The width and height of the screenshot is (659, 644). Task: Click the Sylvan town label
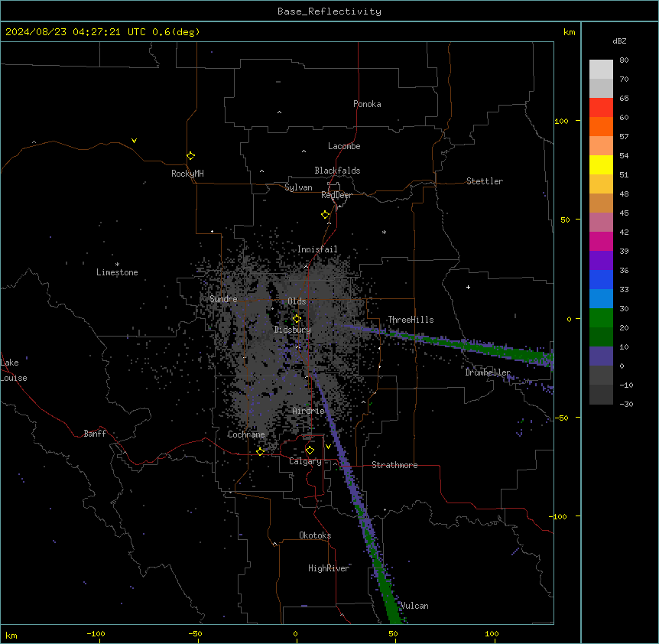click(298, 187)
